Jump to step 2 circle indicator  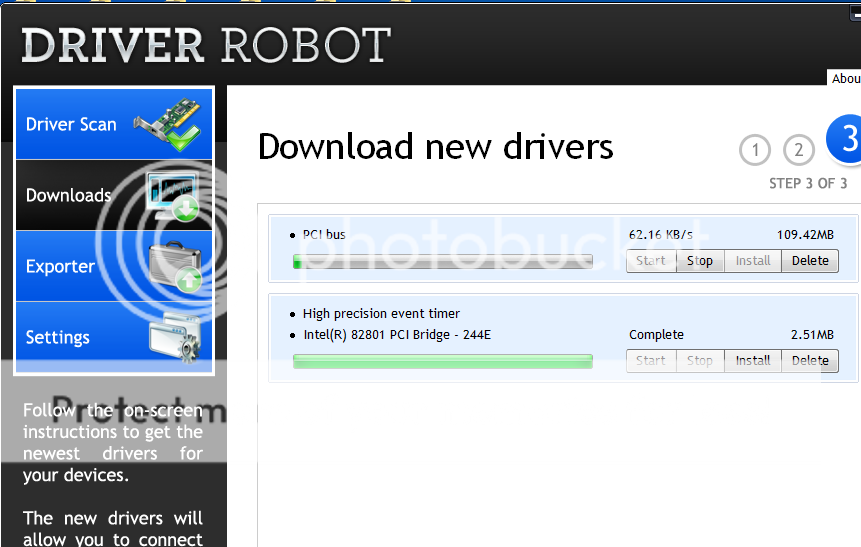click(798, 151)
